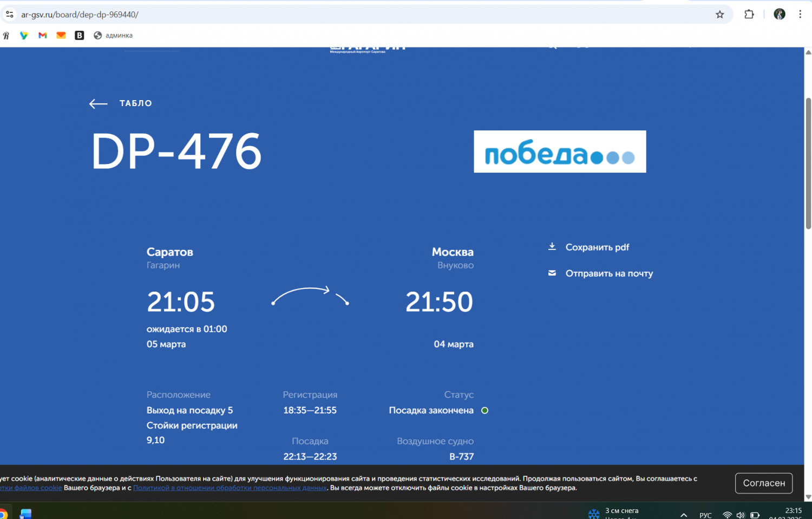Click the page vertical scrollbar thumb
The image size is (812, 519).
point(808,162)
